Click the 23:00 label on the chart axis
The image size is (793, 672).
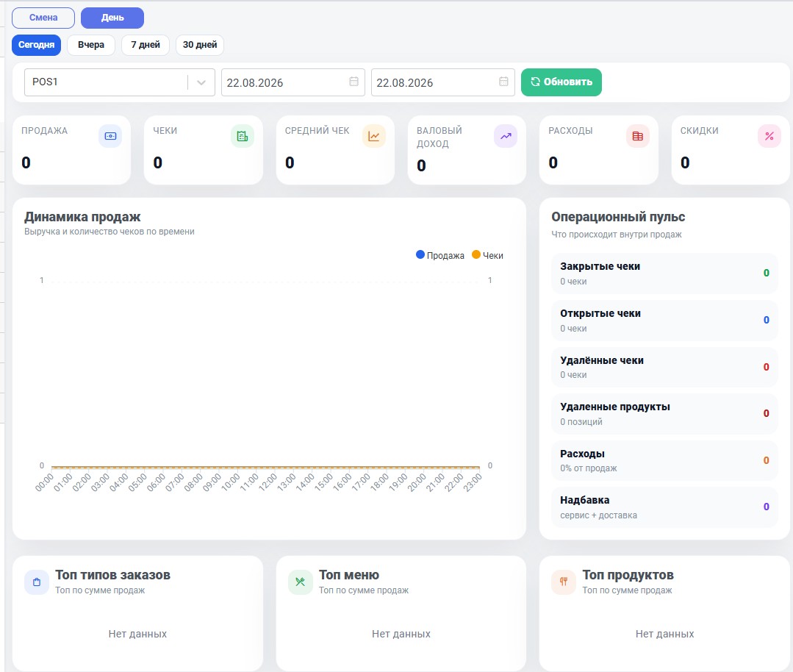point(473,482)
